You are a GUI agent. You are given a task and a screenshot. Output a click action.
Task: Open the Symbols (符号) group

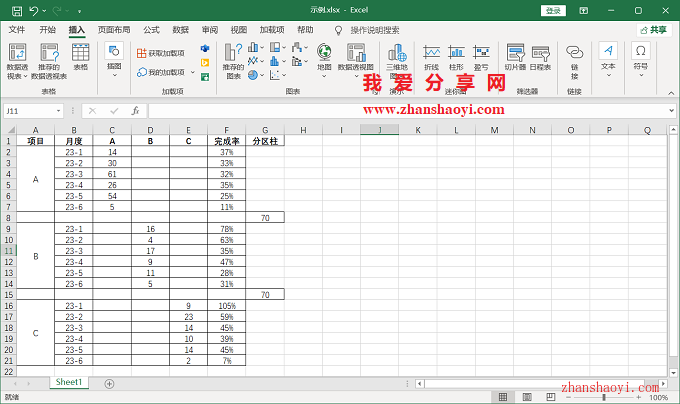(x=641, y=60)
